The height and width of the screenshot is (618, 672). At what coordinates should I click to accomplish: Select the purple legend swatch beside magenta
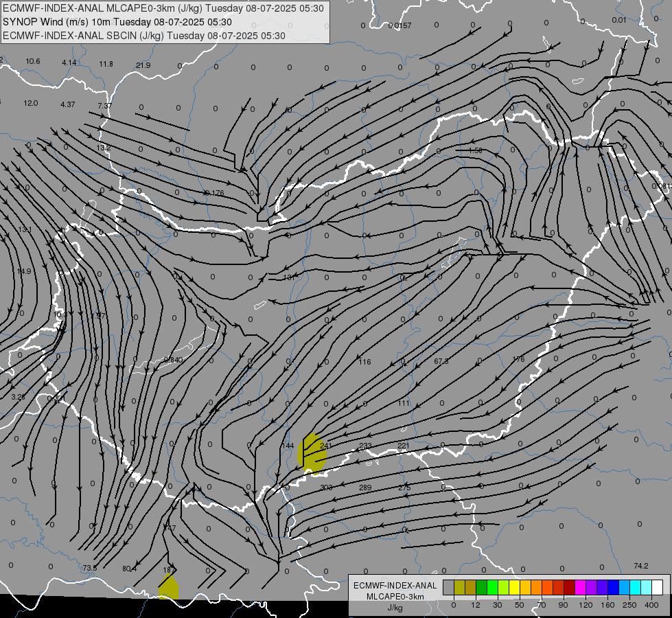click(x=592, y=587)
